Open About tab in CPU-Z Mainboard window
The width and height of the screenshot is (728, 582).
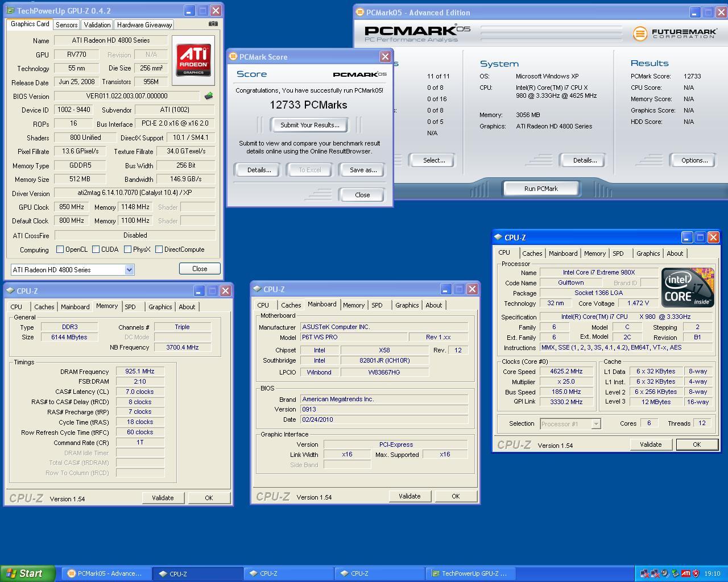click(x=434, y=305)
